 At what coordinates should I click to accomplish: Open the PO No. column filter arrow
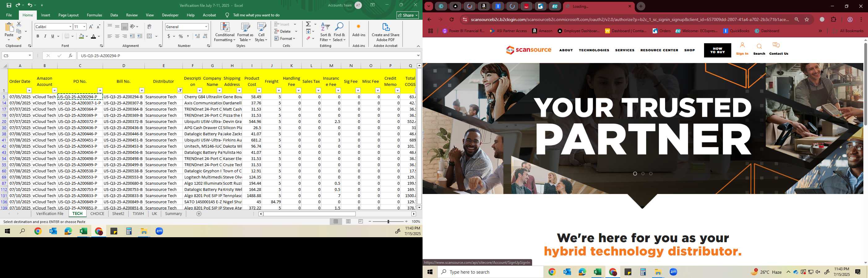pyautogui.click(x=100, y=90)
